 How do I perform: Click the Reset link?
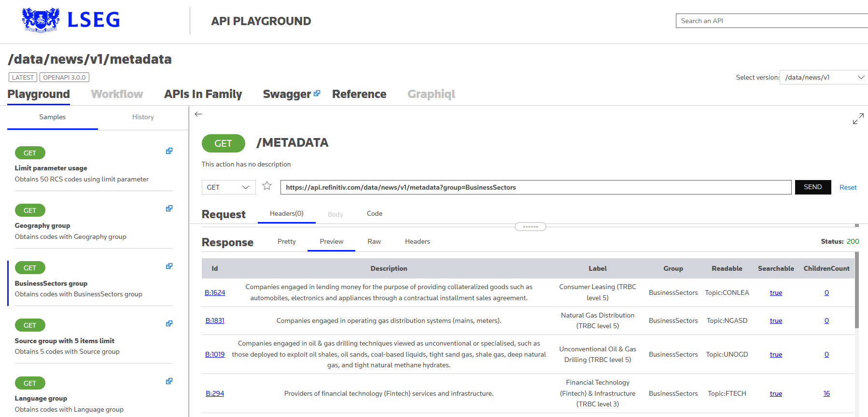coord(848,187)
